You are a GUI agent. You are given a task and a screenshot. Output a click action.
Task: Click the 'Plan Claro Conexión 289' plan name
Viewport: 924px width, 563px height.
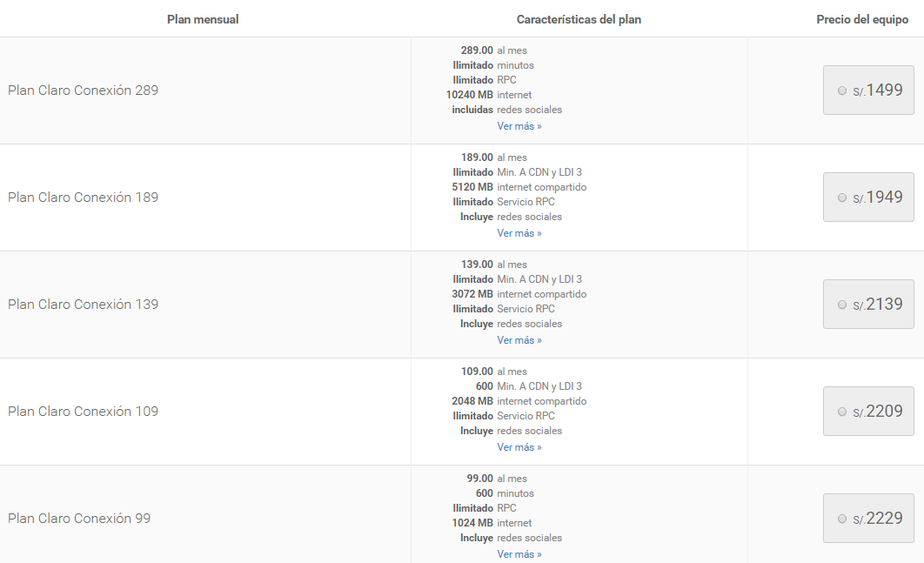click(83, 90)
